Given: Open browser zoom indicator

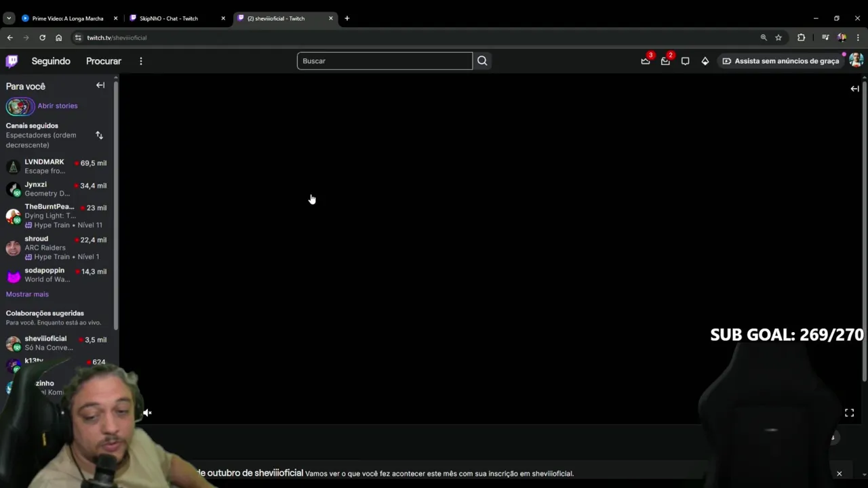Looking at the screenshot, I should coord(764,38).
